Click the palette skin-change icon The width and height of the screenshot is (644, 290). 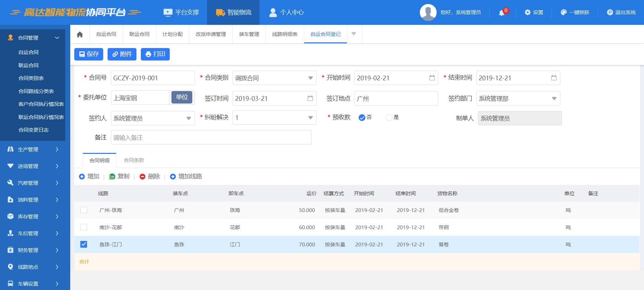564,12
